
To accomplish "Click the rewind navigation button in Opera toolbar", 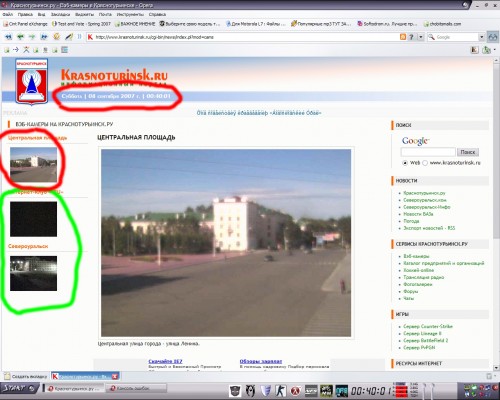I will point(9,37).
